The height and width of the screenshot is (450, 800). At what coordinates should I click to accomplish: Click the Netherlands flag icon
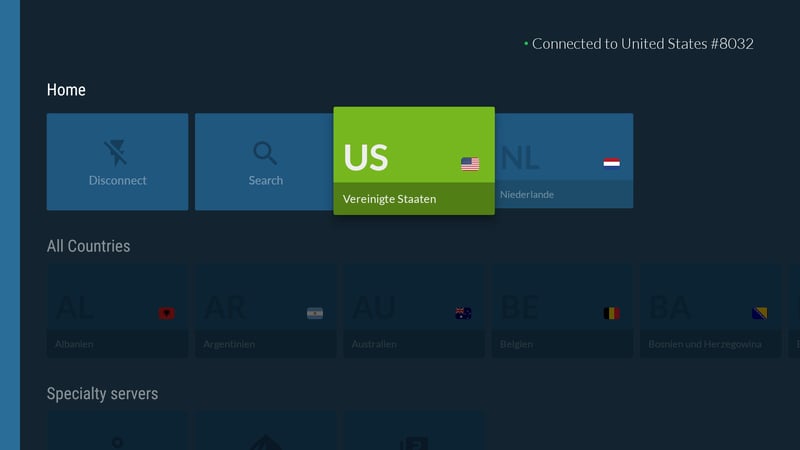611,163
